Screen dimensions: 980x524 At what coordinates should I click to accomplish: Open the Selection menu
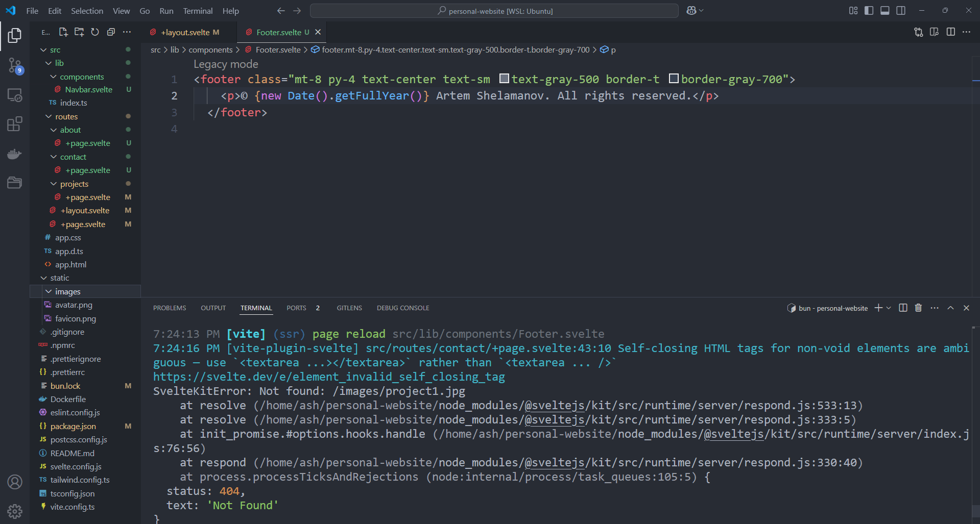click(87, 11)
